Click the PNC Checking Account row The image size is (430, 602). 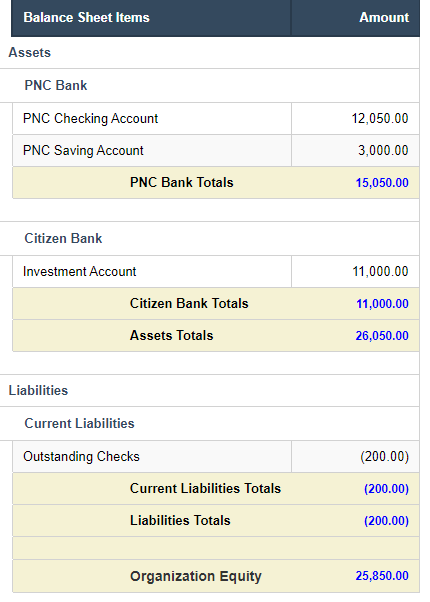pyautogui.click(x=216, y=119)
